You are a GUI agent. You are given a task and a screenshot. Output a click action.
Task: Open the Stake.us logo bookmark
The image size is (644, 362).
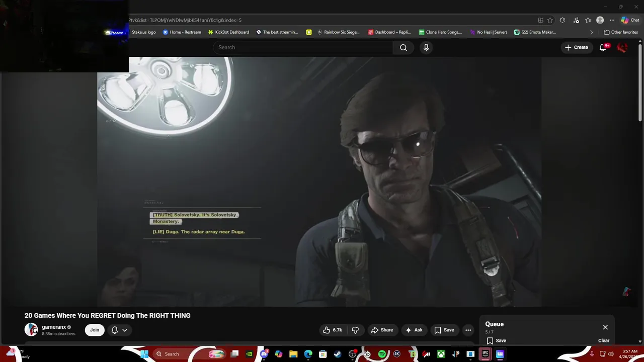click(143, 32)
